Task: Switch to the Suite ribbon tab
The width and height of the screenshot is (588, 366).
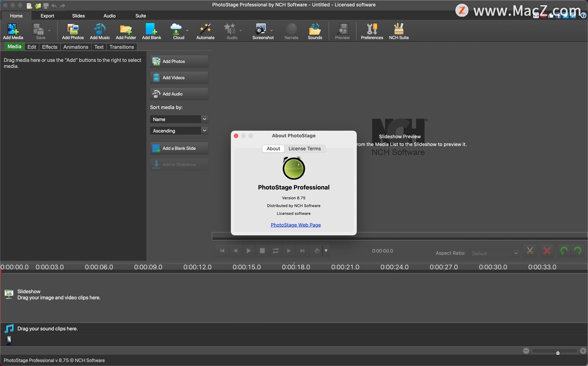Action: pos(141,16)
